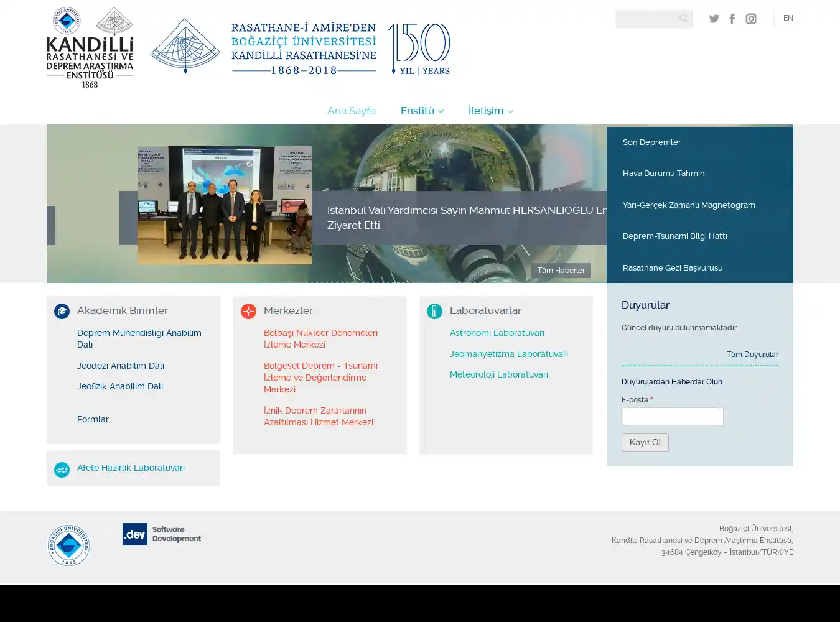
Task: Click the Akademik Birimler heading
Action: [123, 310]
